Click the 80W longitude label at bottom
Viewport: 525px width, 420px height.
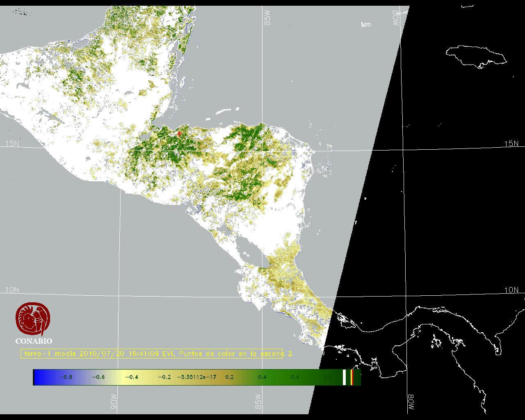pos(411,403)
